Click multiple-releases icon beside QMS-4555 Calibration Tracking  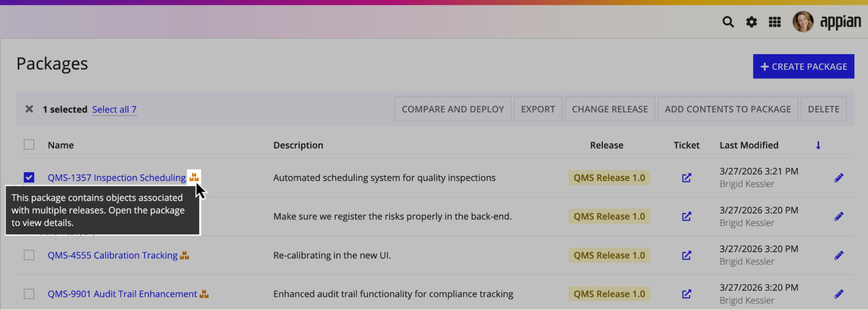185,255
